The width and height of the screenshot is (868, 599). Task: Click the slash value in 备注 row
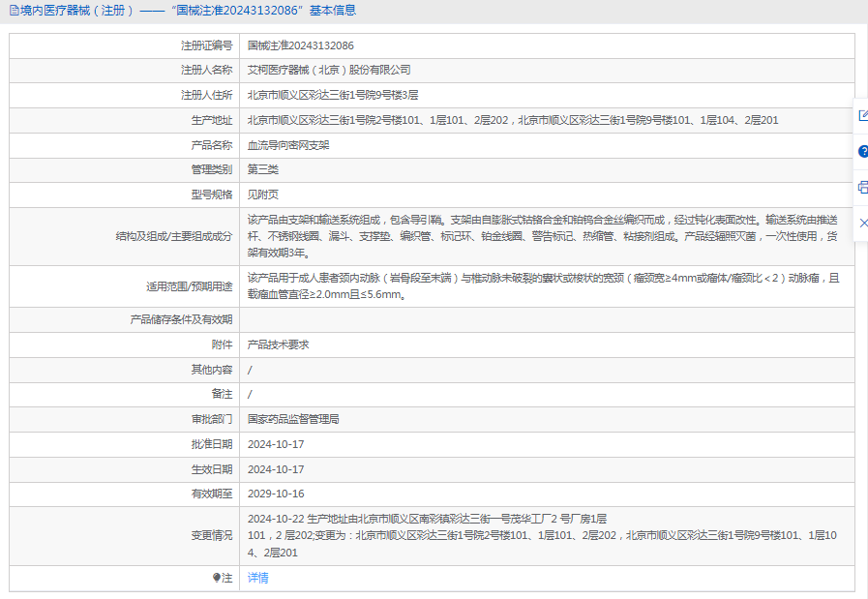tap(250, 395)
